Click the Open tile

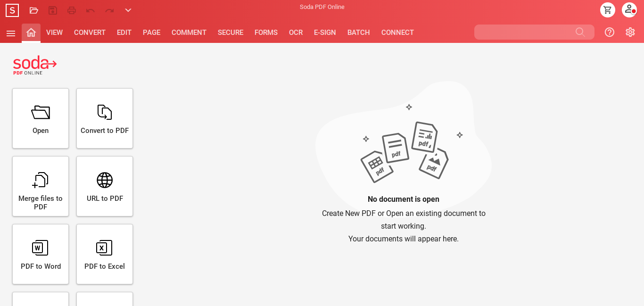click(41, 118)
